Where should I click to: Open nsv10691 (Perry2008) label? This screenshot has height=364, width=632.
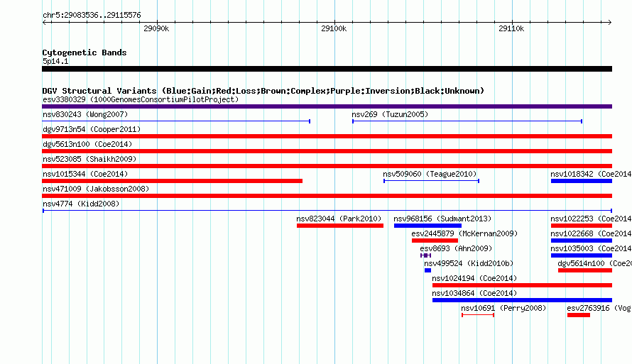click(503, 308)
